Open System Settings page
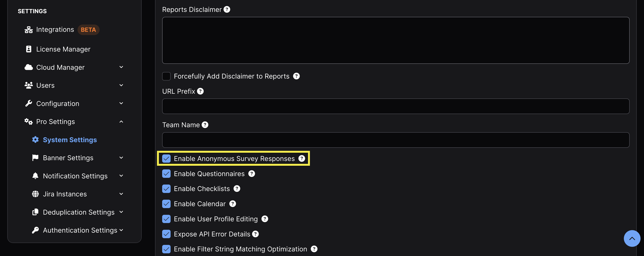 pos(70,140)
